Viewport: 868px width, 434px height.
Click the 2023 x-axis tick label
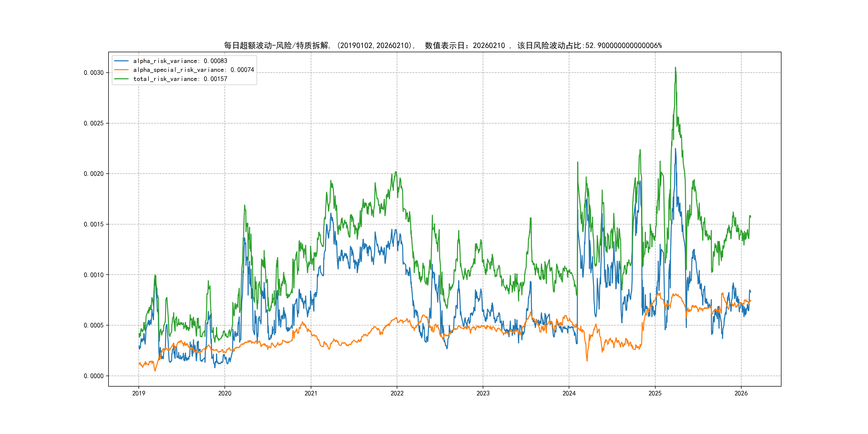[x=483, y=393]
